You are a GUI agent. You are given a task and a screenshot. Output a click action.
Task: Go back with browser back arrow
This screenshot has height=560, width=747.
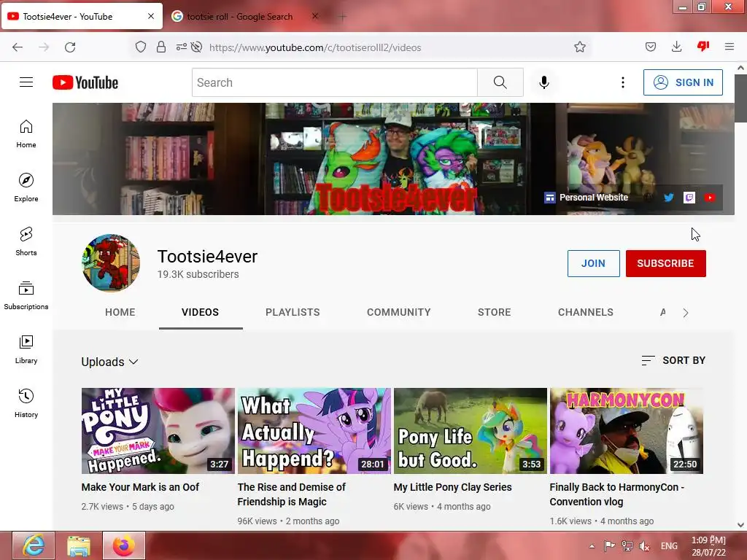coord(18,47)
